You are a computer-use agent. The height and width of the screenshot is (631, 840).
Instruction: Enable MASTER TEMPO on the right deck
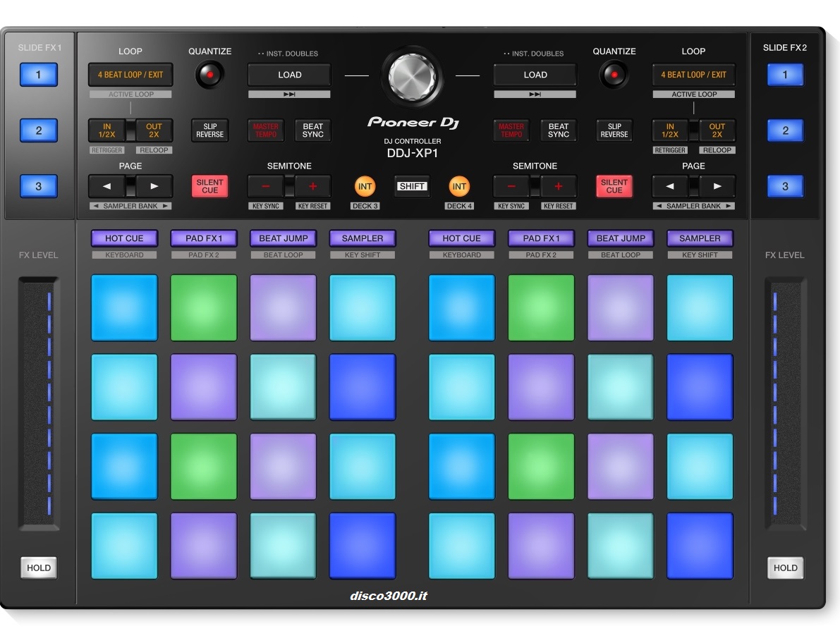[x=511, y=130]
